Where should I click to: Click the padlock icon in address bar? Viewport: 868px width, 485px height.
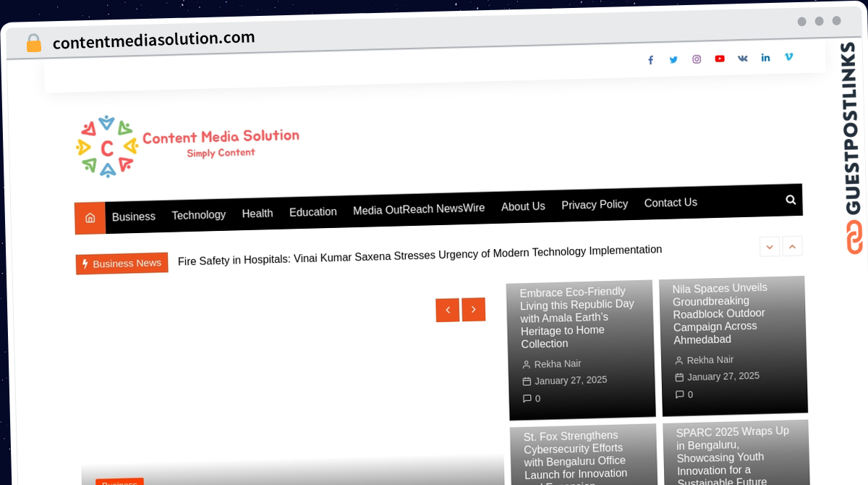pos(33,43)
